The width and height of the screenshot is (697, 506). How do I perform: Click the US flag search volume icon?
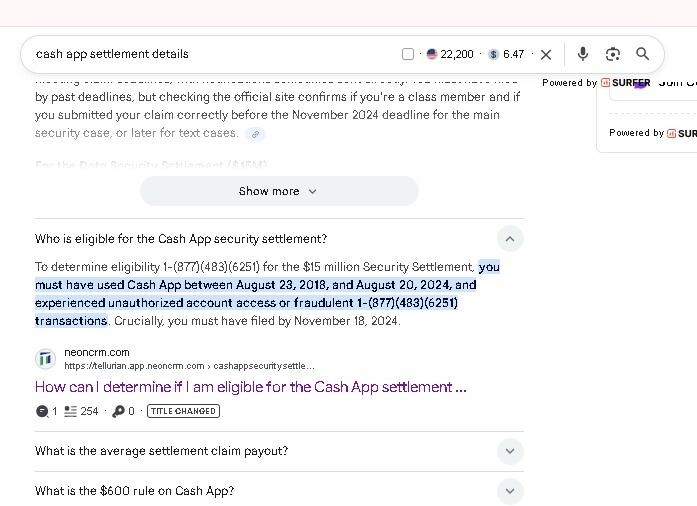point(432,54)
